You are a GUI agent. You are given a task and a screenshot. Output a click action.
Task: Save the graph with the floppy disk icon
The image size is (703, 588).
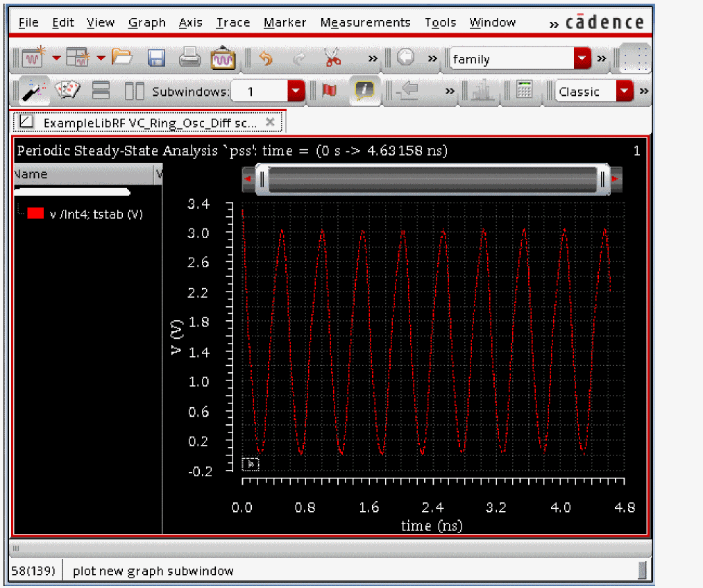[x=157, y=59]
